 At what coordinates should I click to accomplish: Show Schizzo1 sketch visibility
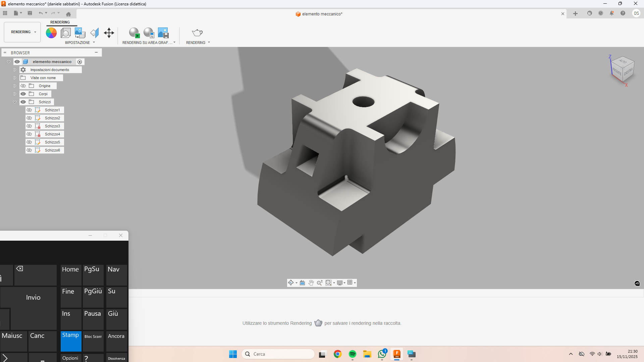[x=29, y=110]
